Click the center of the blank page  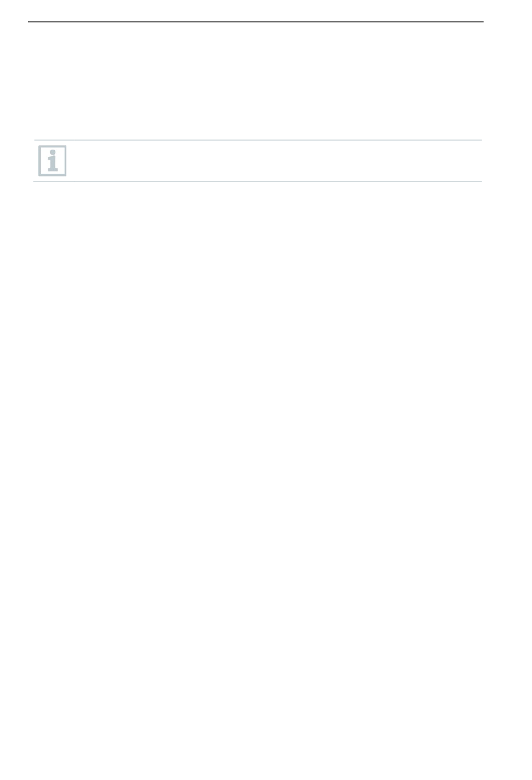[266, 390]
